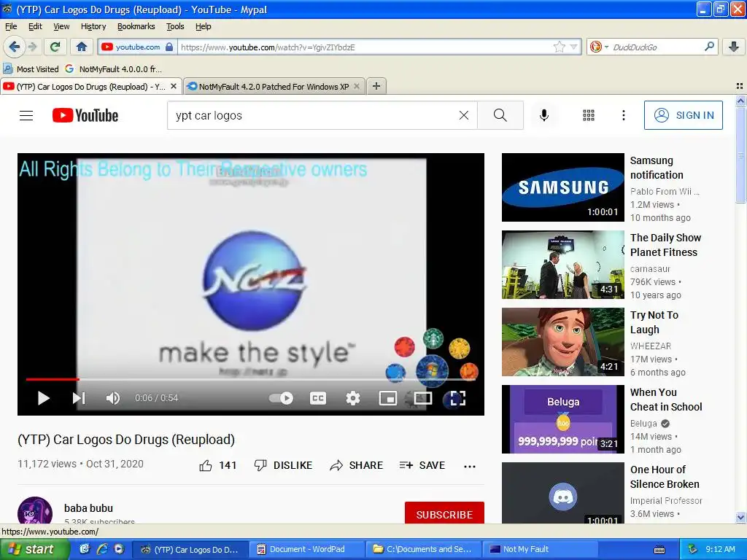Screen dimensions: 747x560
Task: Open the SHARE option
Action: (356, 465)
